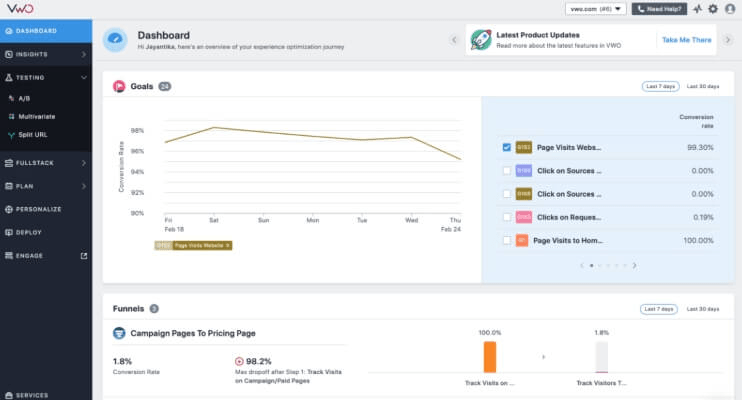Click the Plan sidebar icon
The image size is (742, 400).
tap(9, 186)
